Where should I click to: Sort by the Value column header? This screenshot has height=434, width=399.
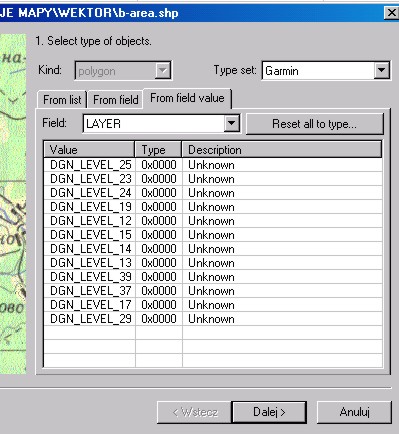(x=89, y=150)
